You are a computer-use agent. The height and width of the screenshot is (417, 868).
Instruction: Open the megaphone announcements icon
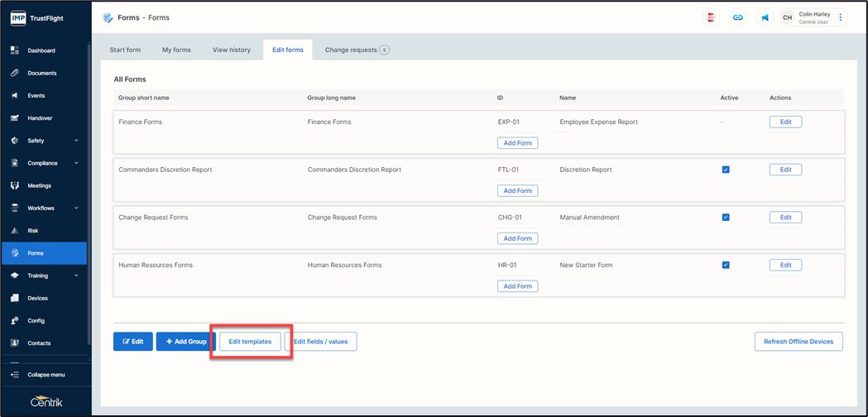pos(765,17)
